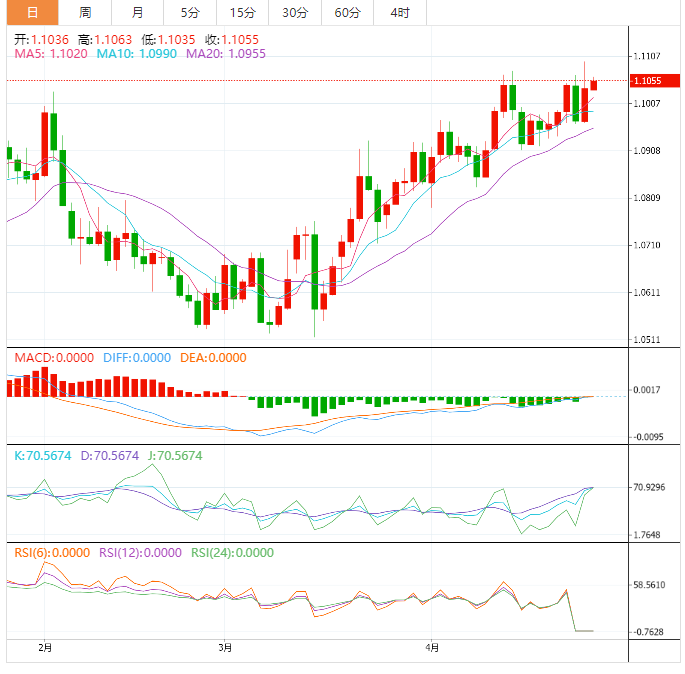The image size is (685, 674).
Task: Select the 60分 timeframe tab
Action: click(347, 13)
